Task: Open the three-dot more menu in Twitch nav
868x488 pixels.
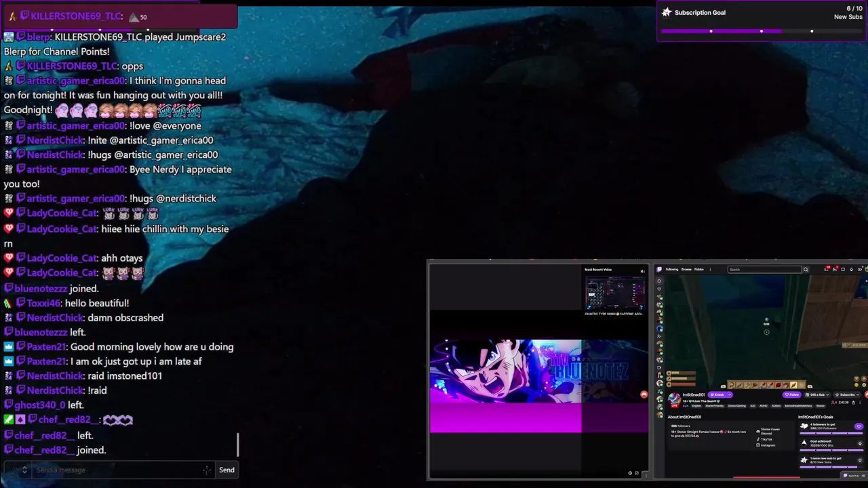Action: [x=710, y=269]
